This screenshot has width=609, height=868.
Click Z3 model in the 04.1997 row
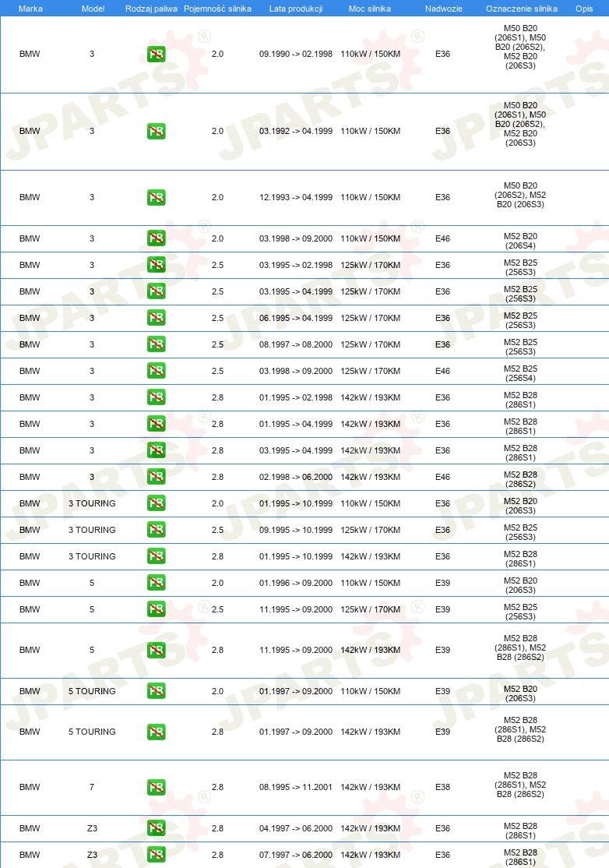[x=93, y=829]
